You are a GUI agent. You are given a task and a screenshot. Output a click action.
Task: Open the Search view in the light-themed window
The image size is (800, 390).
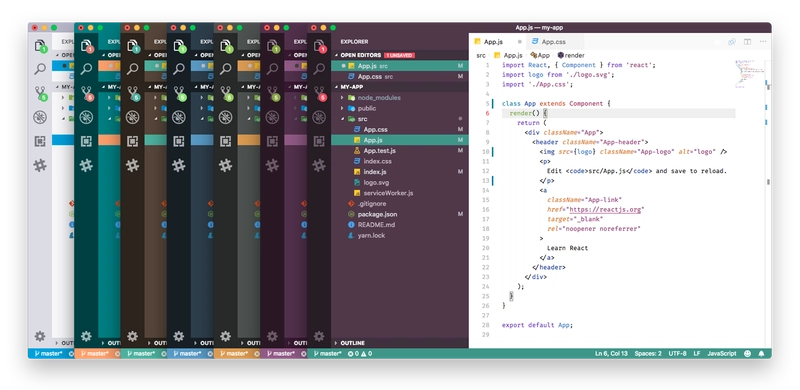coord(40,68)
